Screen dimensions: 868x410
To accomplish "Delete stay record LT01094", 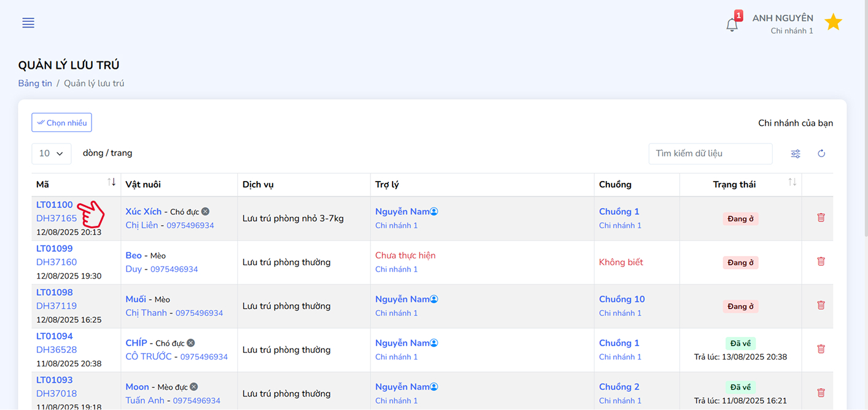I will (821, 349).
